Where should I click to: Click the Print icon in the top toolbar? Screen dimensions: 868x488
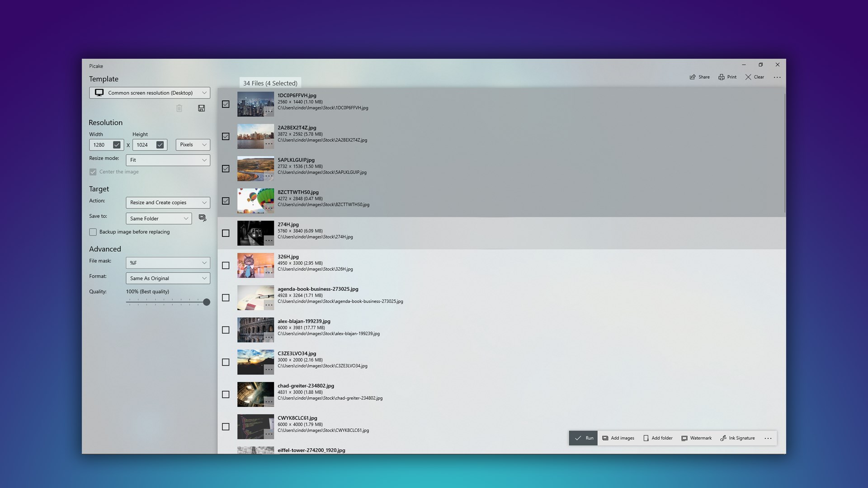point(722,77)
